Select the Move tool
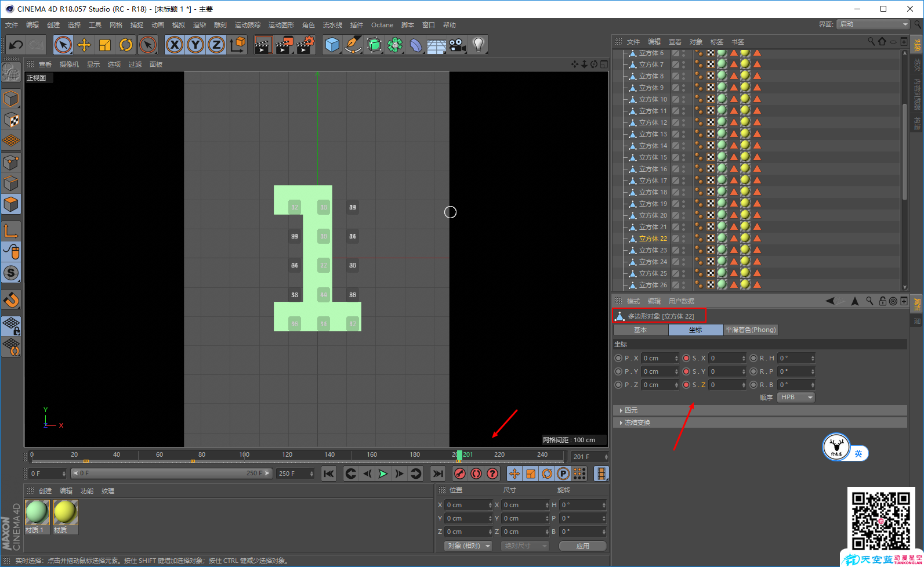Viewport: 924px width, 567px height. [x=84, y=45]
